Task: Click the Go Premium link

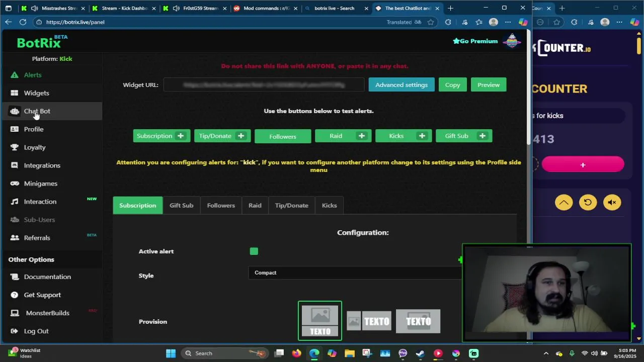Action: pos(475,41)
